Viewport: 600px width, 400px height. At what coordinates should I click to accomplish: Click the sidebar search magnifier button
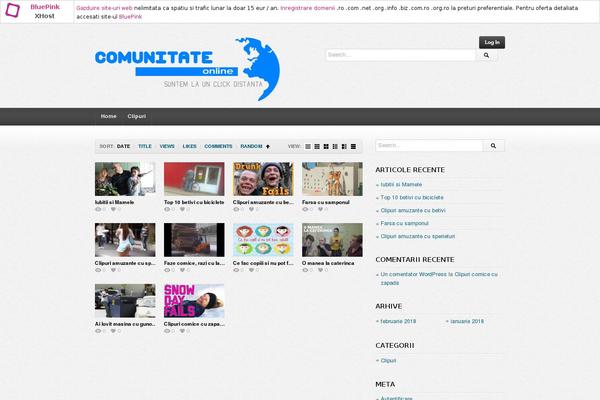click(x=493, y=145)
